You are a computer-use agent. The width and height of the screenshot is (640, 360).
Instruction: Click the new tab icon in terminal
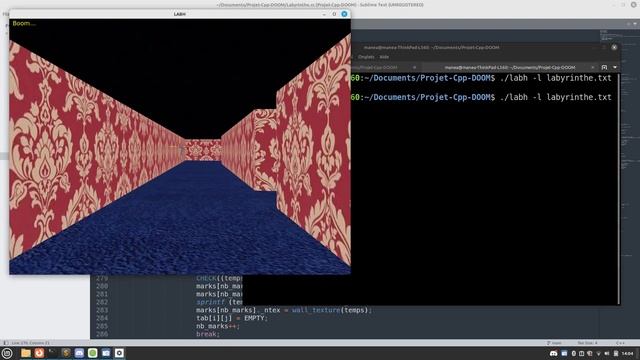click(604, 67)
